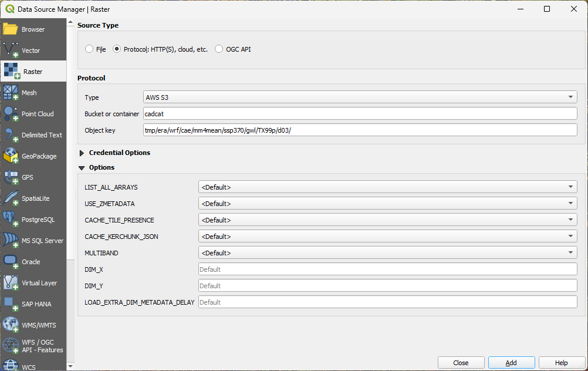This screenshot has height=371, width=588.
Task: Click the WMS/WMTS globe icon
Action: pos(11,325)
